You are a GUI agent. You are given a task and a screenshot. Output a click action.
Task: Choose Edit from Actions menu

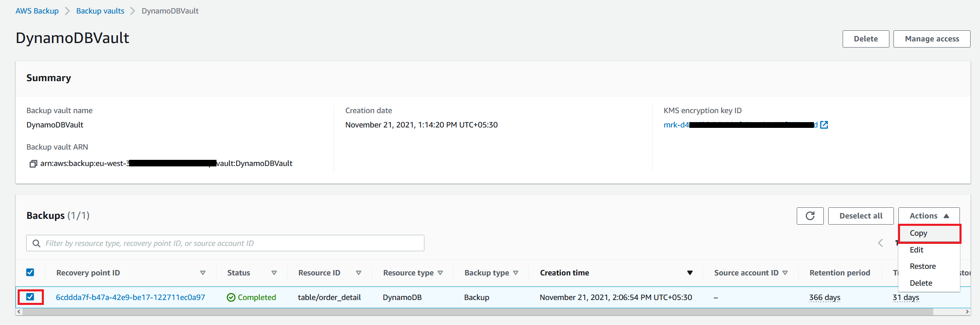[929, 250]
